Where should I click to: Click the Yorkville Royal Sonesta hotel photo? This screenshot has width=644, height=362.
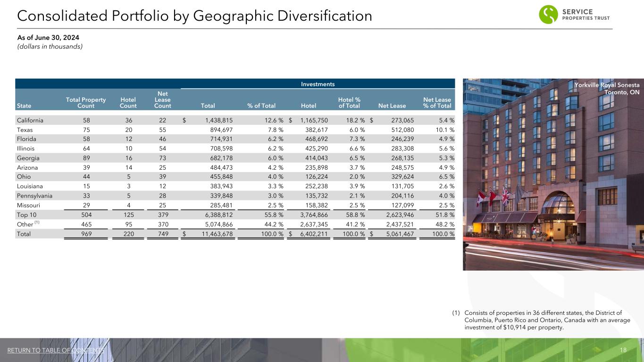[553, 179]
